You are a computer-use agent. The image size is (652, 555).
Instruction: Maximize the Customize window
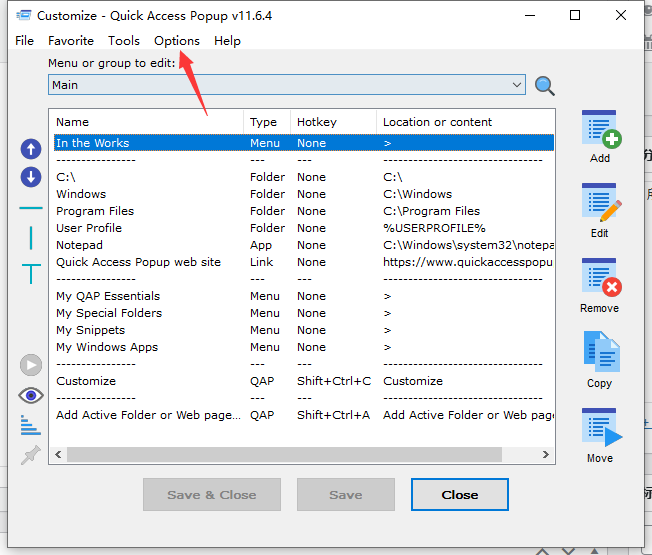click(575, 15)
